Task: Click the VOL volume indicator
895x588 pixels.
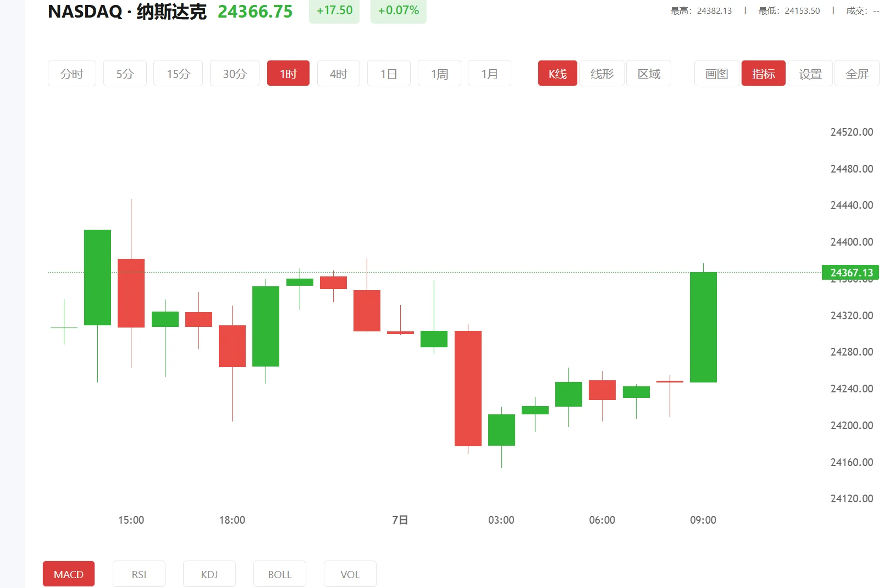Action: click(x=350, y=574)
